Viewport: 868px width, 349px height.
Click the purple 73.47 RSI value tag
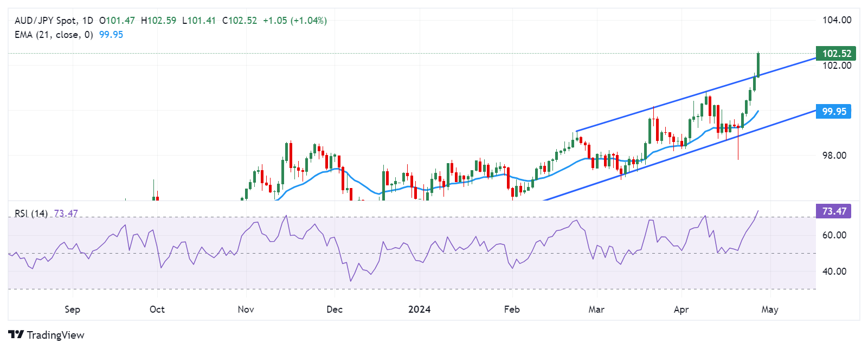coord(833,211)
